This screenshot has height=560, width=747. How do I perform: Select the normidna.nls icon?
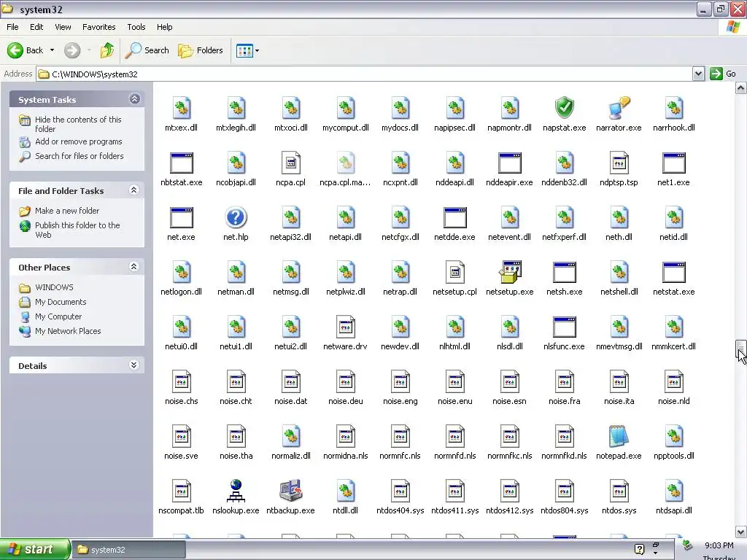pyautogui.click(x=345, y=436)
